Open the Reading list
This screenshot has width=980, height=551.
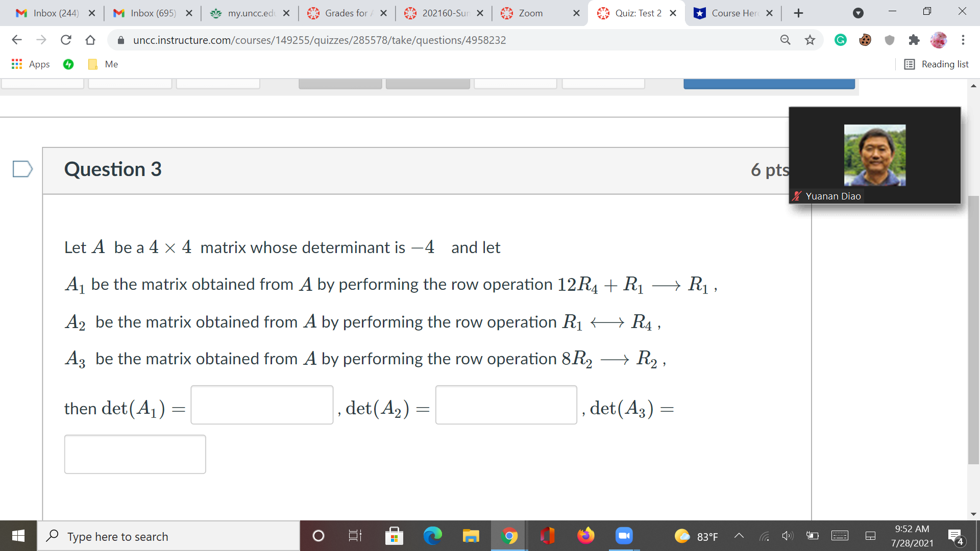[937, 64]
